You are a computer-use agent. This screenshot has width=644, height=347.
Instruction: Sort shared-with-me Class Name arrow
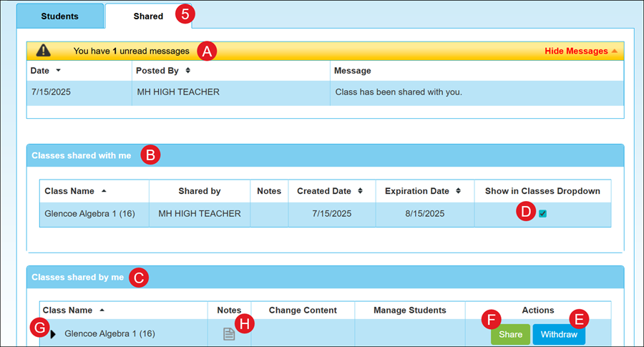[104, 191]
